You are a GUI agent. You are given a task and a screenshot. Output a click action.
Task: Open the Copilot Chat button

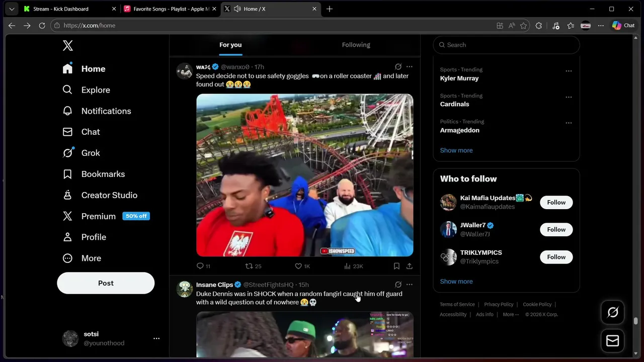(623, 26)
